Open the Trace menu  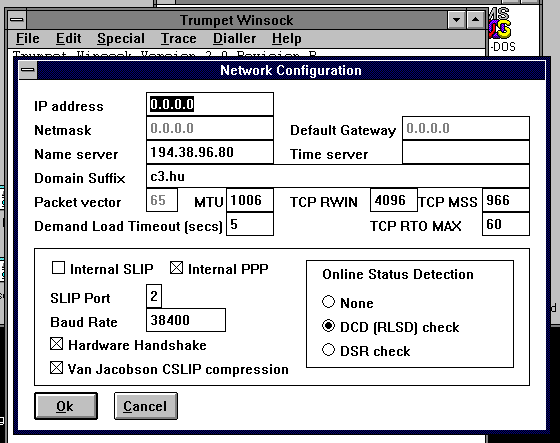178,38
